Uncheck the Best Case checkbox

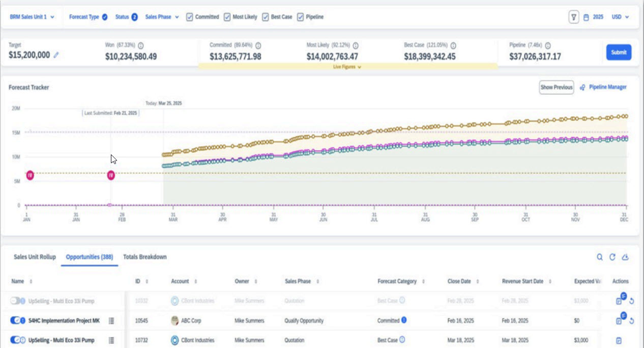[266, 17]
